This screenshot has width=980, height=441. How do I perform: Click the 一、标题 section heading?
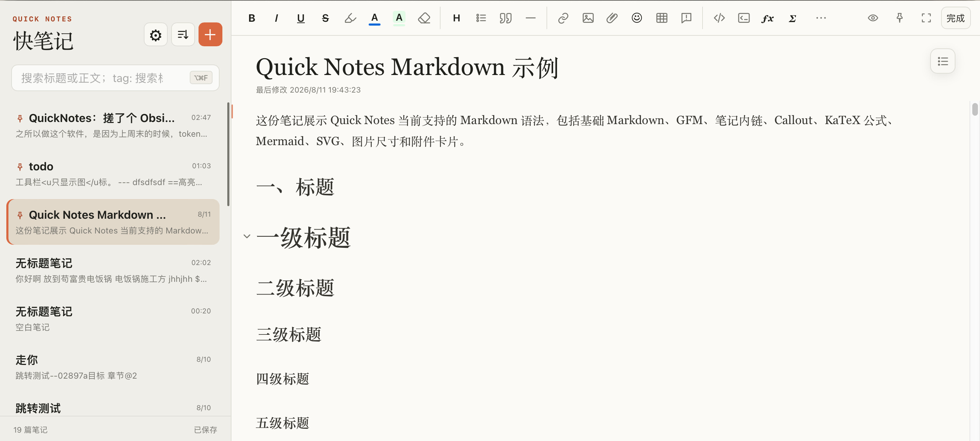295,187
